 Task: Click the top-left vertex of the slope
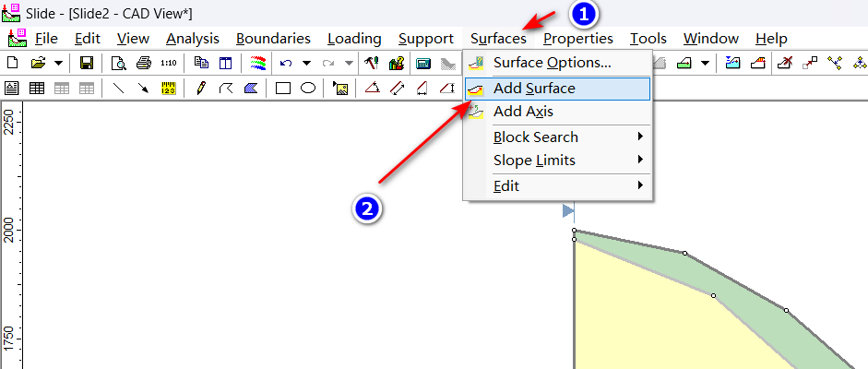tap(574, 231)
